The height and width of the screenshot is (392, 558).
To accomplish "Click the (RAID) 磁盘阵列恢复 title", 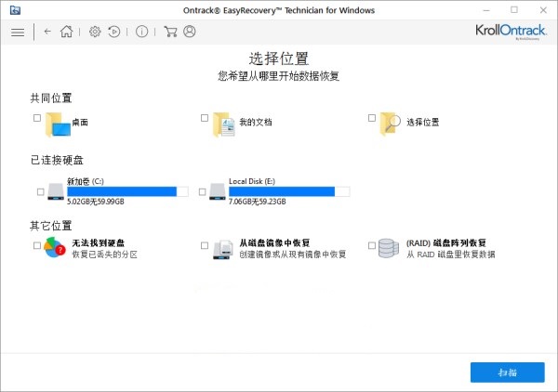I will pyautogui.click(x=446, y=242).
